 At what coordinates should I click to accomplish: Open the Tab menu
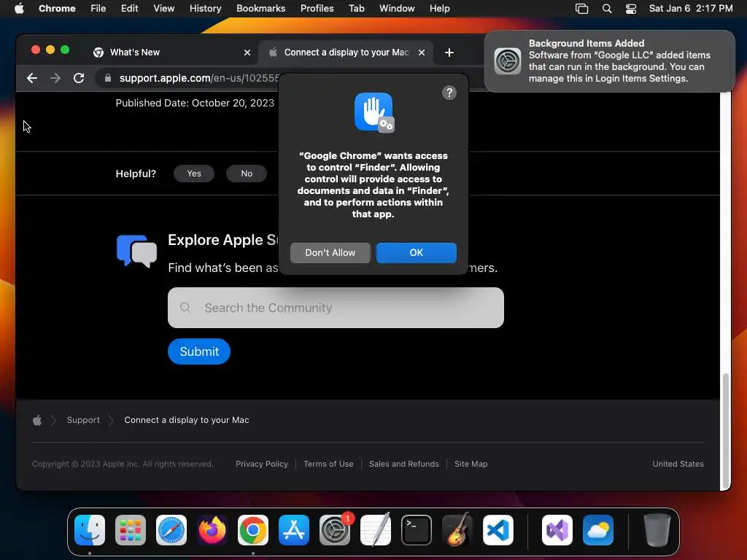[356, 9]
